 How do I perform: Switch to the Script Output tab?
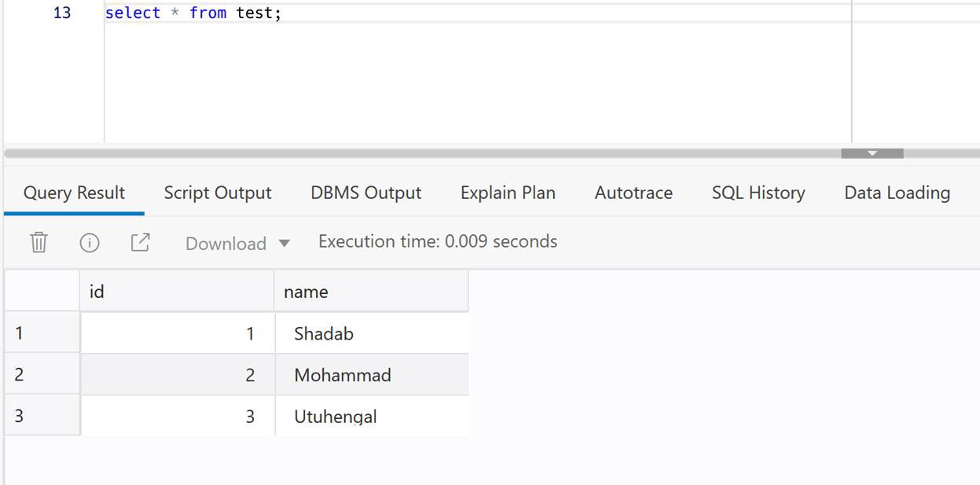coord(218,193)
